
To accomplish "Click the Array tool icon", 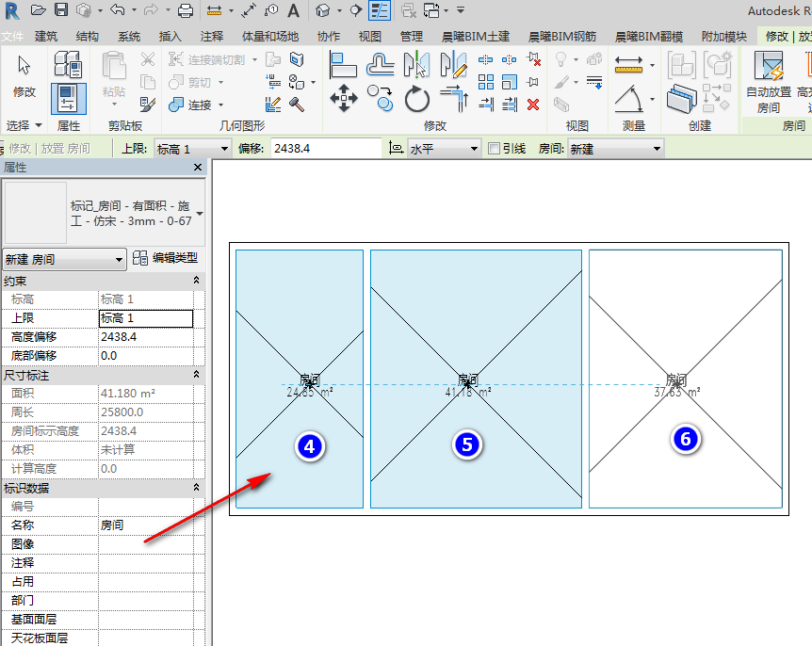I will tap(486, 82).
